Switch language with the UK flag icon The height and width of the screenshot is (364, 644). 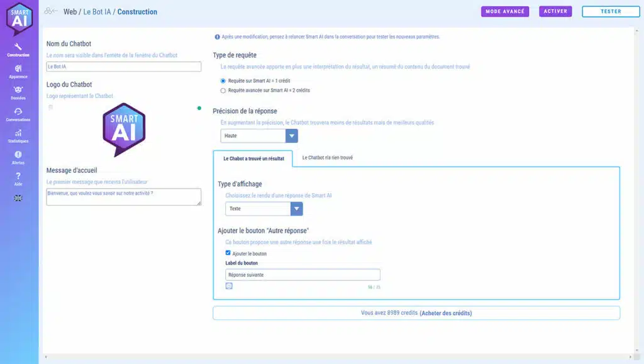[x=18, y=198]
